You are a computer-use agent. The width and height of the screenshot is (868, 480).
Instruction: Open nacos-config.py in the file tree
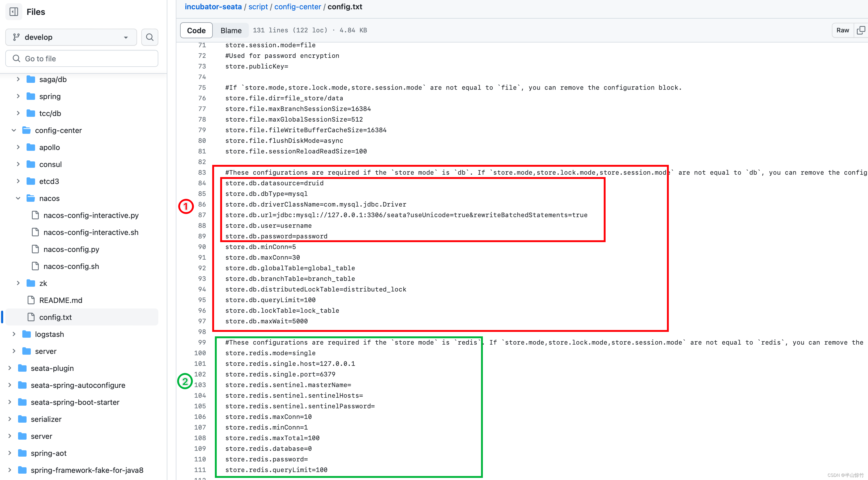tap(71, 249)
